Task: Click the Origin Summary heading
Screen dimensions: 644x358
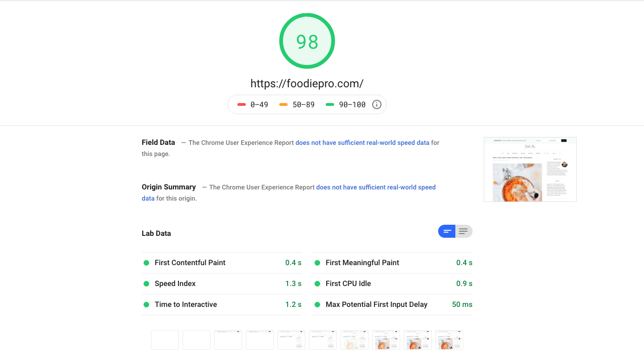Action: [169, 187]
